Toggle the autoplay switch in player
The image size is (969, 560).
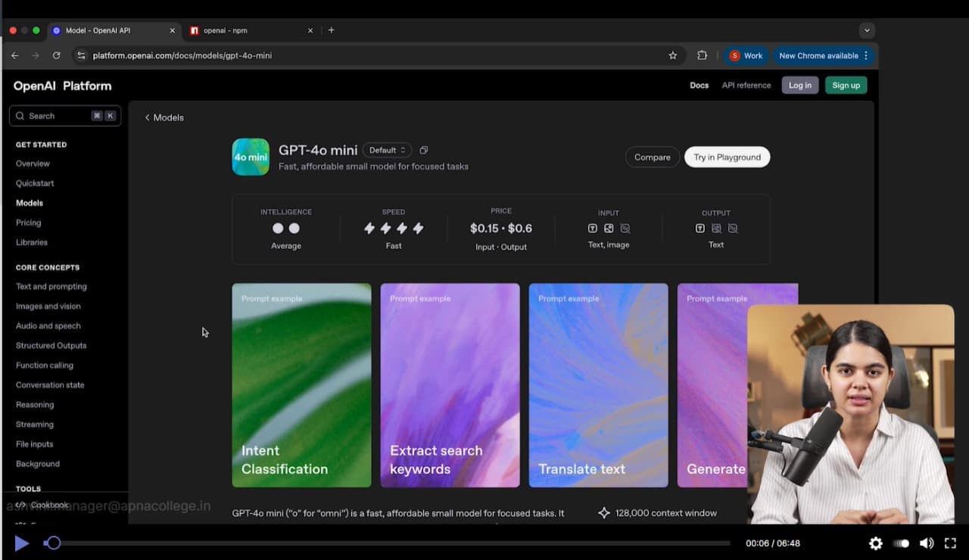tap(901, 543)
